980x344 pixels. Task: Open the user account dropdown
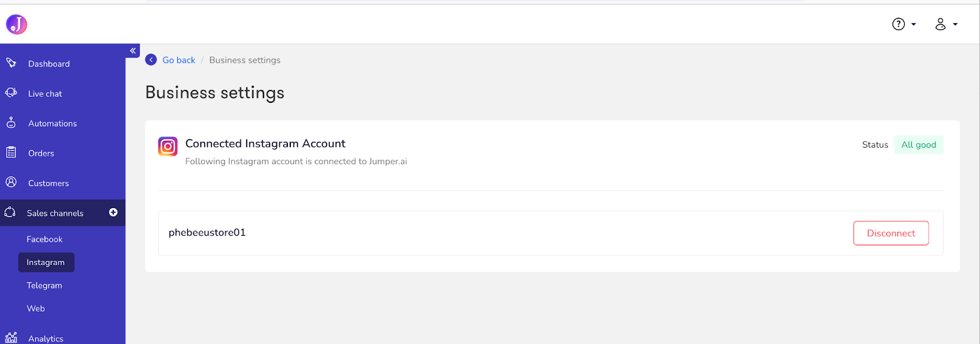pyautogui.click(x=946, y=24)
